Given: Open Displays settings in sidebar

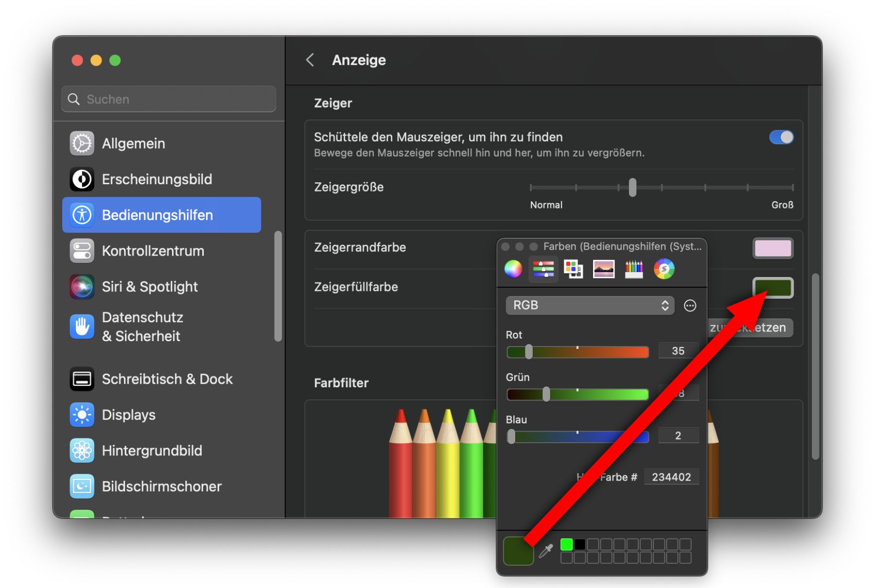Looking at the screenshot, I should [x=128, y=415].
